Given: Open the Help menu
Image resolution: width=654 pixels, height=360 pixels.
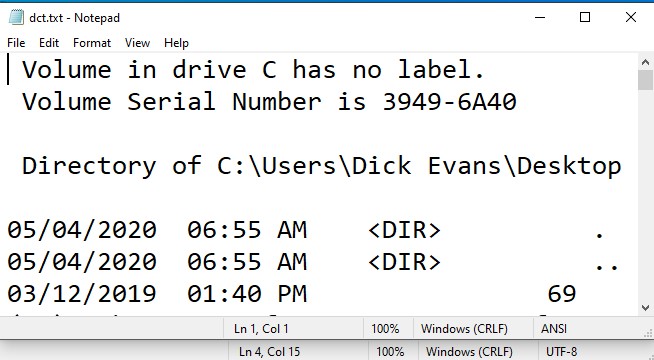Looking at the screenshot, I should pos(176,43).
